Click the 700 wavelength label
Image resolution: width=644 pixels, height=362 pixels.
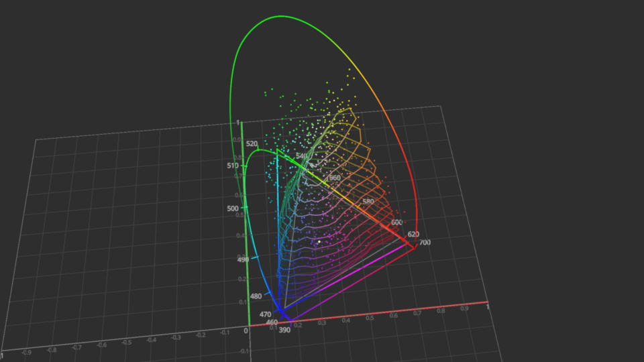pos(425,242)
